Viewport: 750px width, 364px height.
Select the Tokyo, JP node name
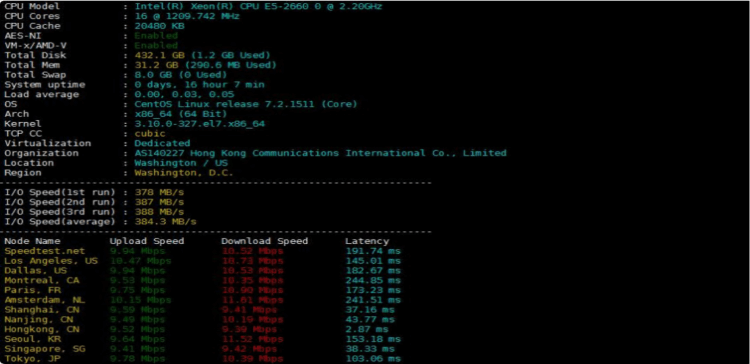(x=33, y=359)
